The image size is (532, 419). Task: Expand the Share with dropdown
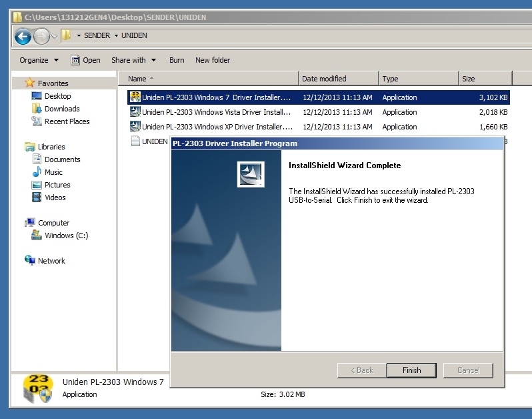[133, 60]
